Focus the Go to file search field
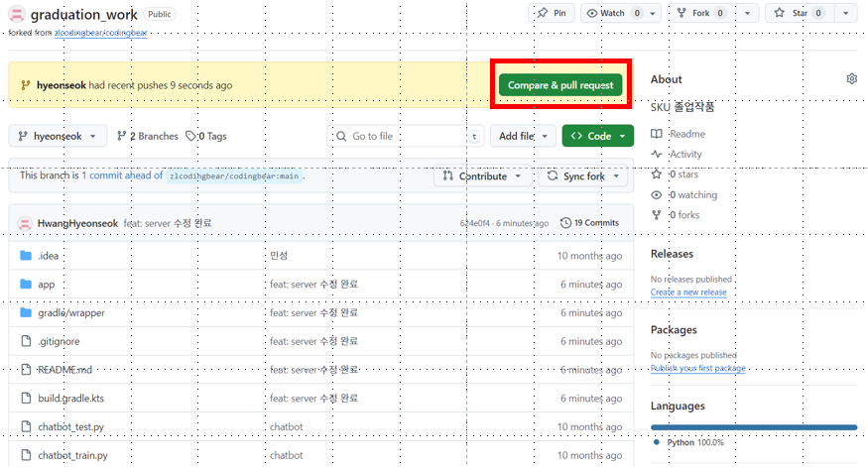This screenshot has width=868, height=467. click(407, 136)
